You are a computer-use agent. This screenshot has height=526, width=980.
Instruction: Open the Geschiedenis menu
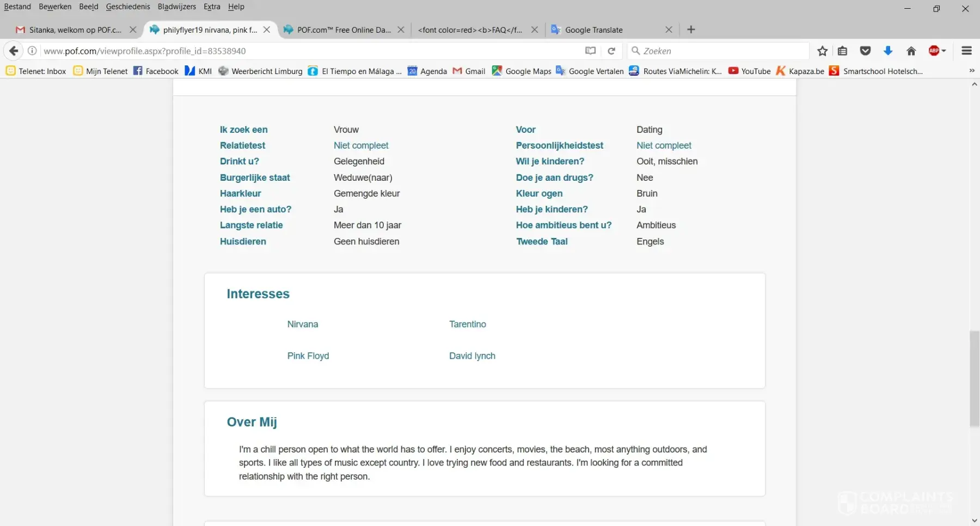127,7
